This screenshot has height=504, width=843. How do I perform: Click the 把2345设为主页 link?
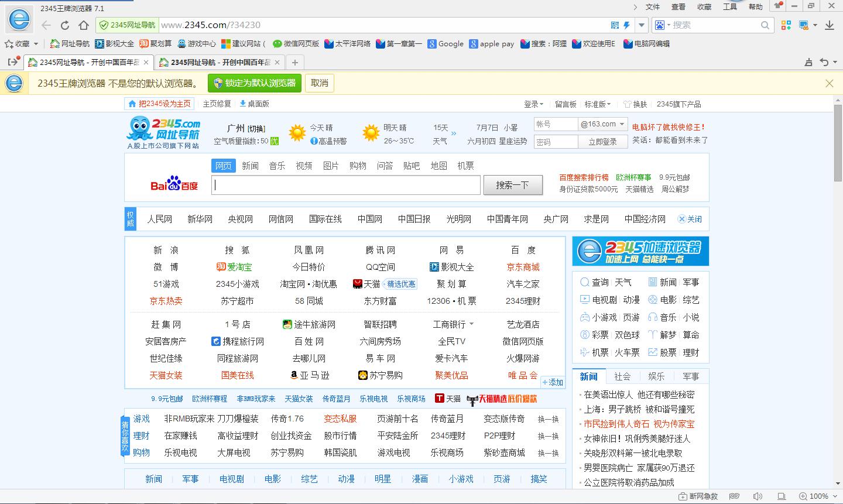(159, 104)
